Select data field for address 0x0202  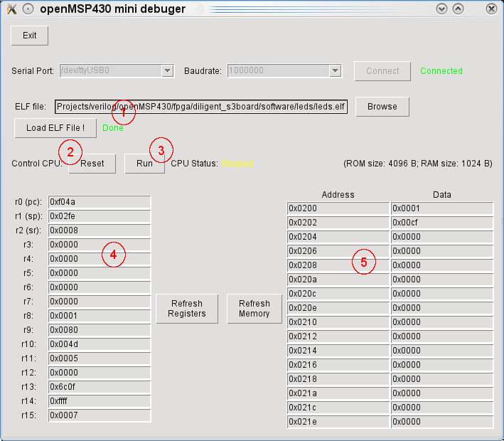[x=441, y=223]
